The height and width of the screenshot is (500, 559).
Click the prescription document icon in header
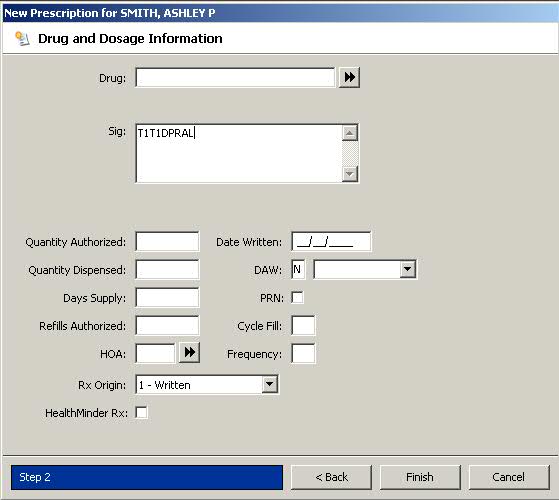coord(22,38)
